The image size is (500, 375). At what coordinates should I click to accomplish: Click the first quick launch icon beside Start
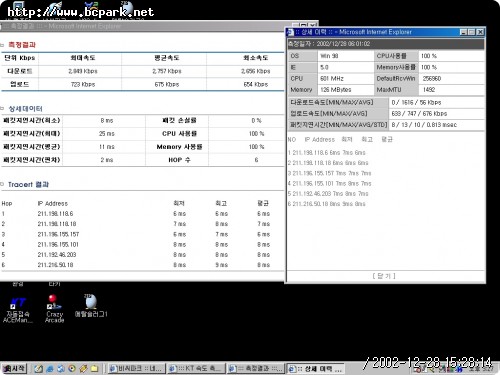point(39,369)
